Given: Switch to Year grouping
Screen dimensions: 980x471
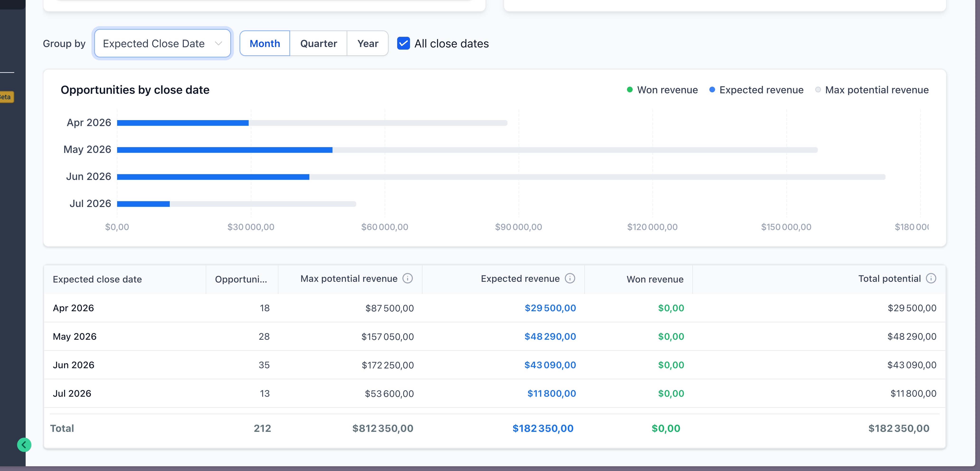Looking at the screenshot, I should click(x=367, y=43).
